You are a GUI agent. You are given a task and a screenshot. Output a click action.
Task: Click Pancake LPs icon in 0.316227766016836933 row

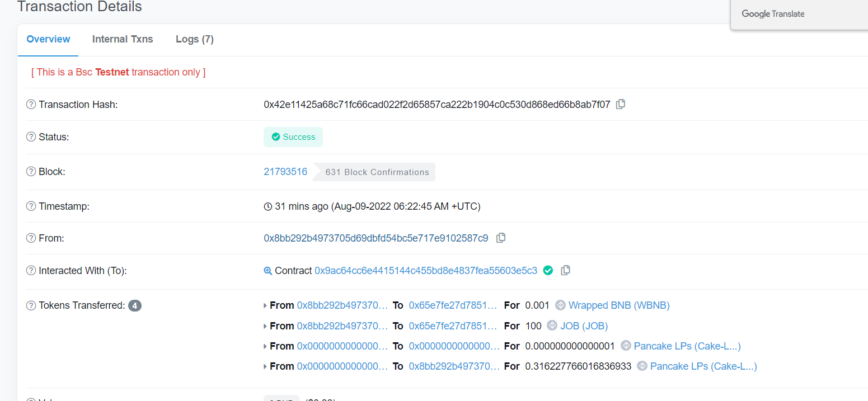[642, 366]
